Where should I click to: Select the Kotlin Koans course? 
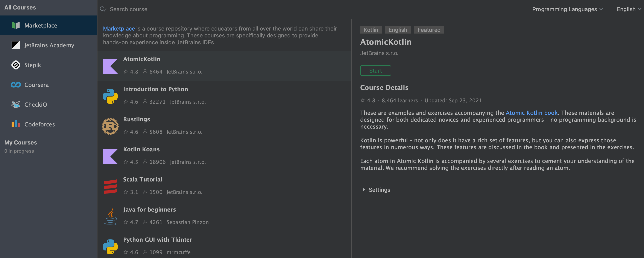click(141, 149)
